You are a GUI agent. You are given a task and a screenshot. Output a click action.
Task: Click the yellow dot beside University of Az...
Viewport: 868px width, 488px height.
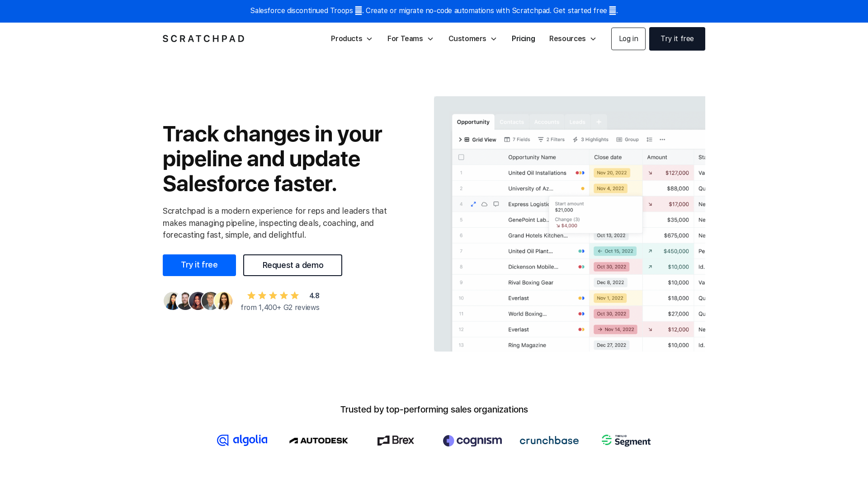click(583, 189)
